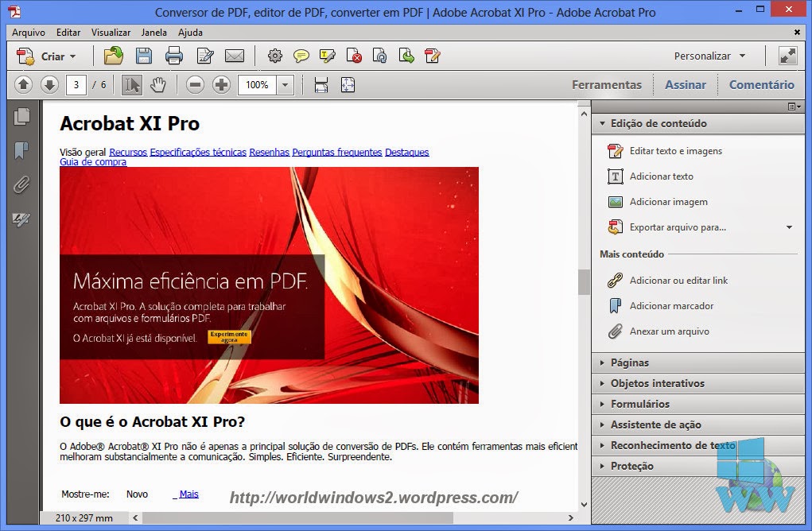Click the delete page toolbar icon
The height and width of the screenshot is (531, 812).
pos(354,56)
